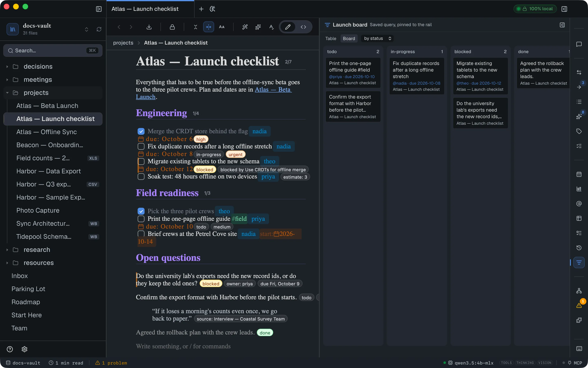
Task: Expand the meetings folder
Action: tap(7, 80)
